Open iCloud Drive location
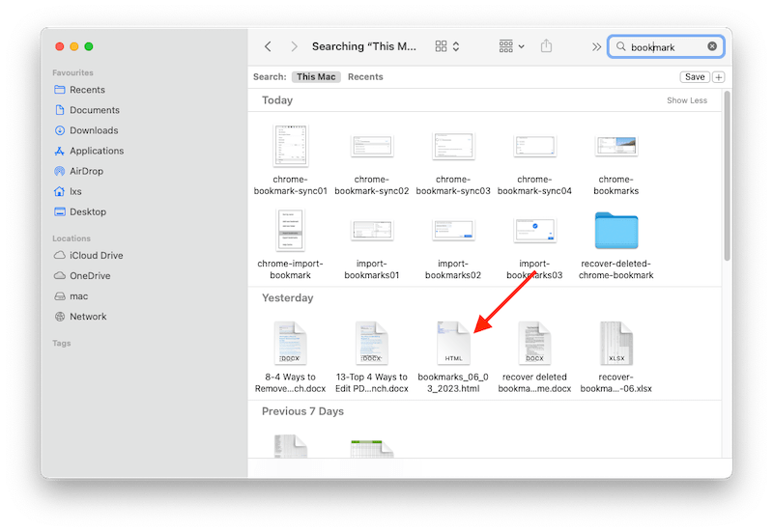The image size is (773, 532). 96,256
